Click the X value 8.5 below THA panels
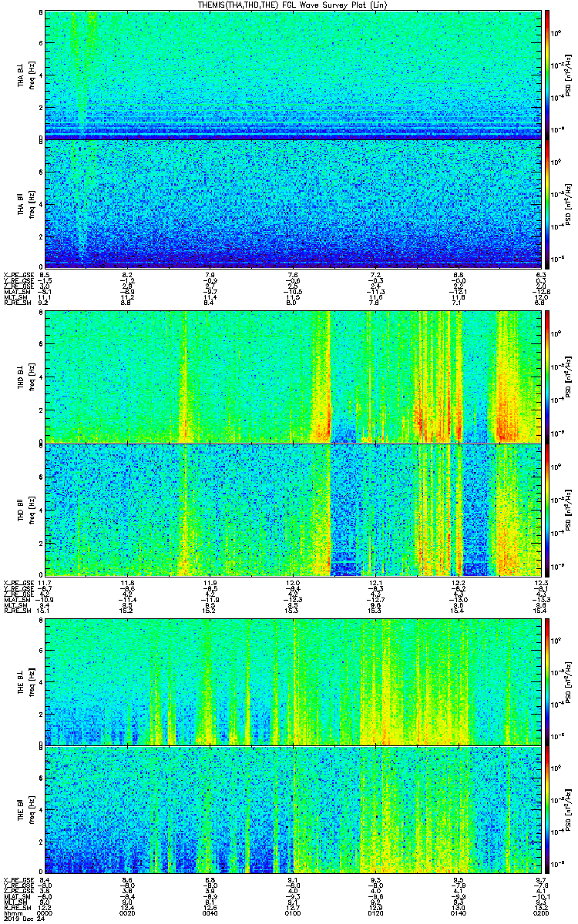 [45, 275]
